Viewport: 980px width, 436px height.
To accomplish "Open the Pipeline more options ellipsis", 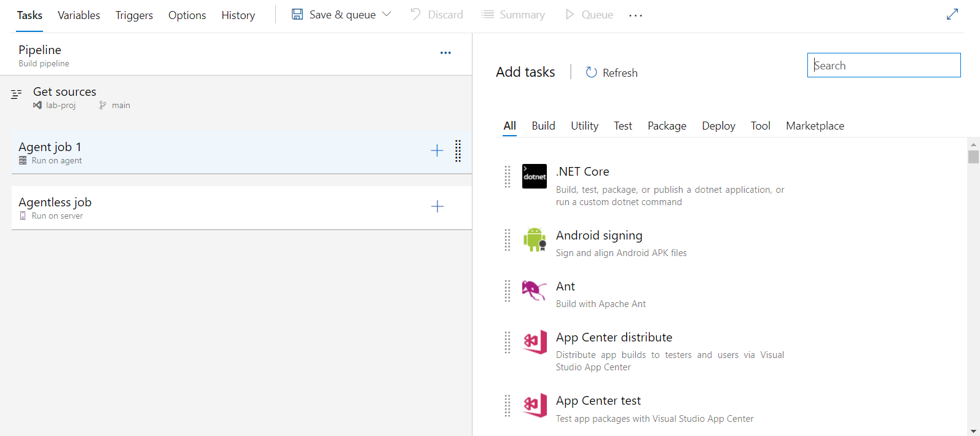I will [x=445, y=53].
